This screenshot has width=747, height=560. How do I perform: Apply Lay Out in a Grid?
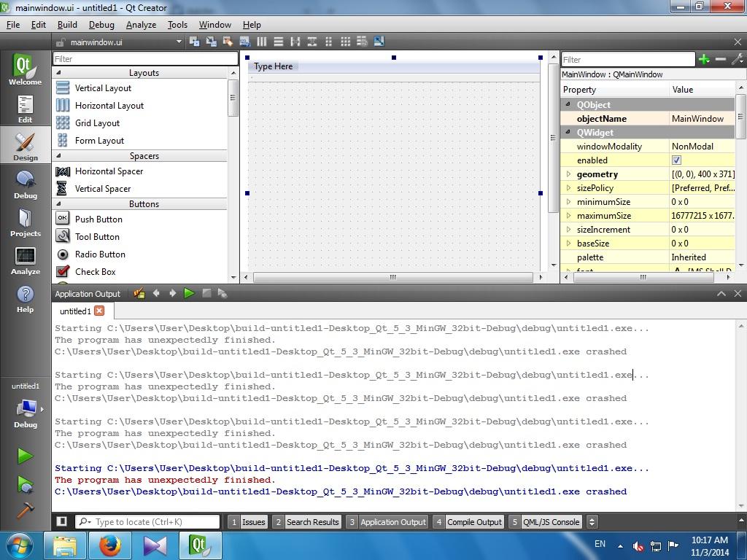345,42
